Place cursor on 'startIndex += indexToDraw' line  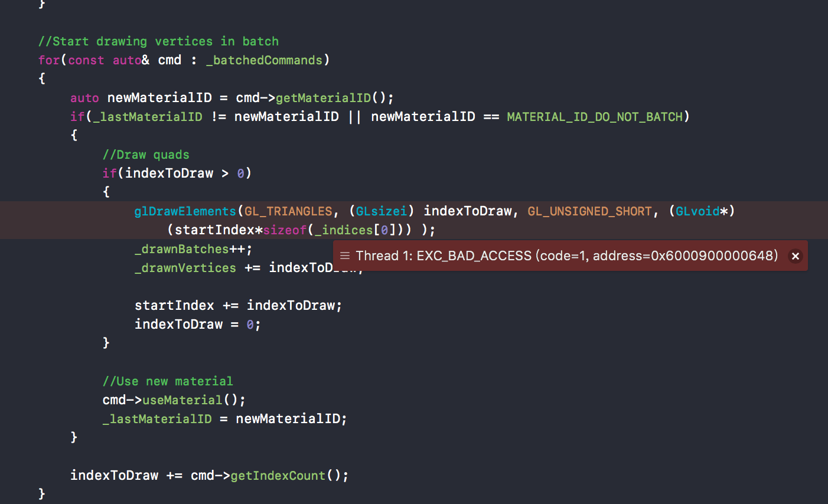(239, 306)
